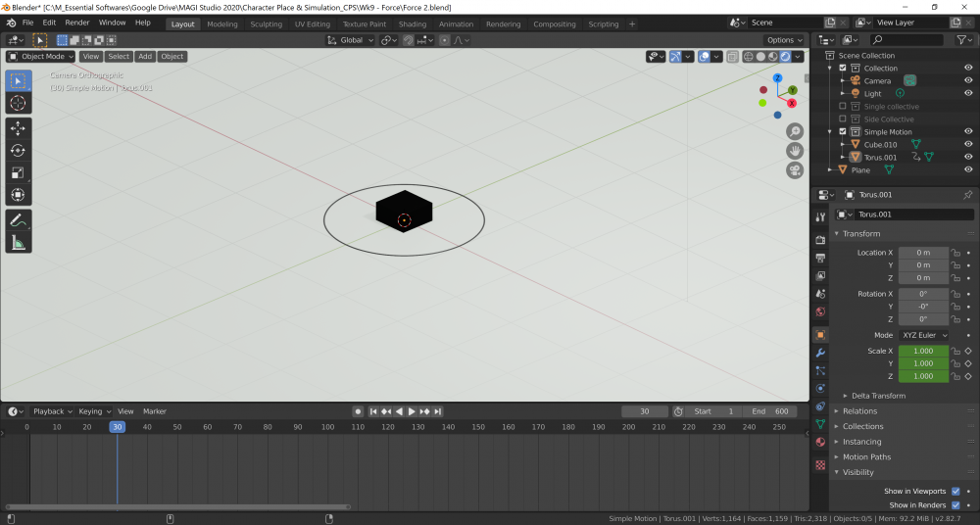Uncheck the Show in Viewports checkbox

955,491
